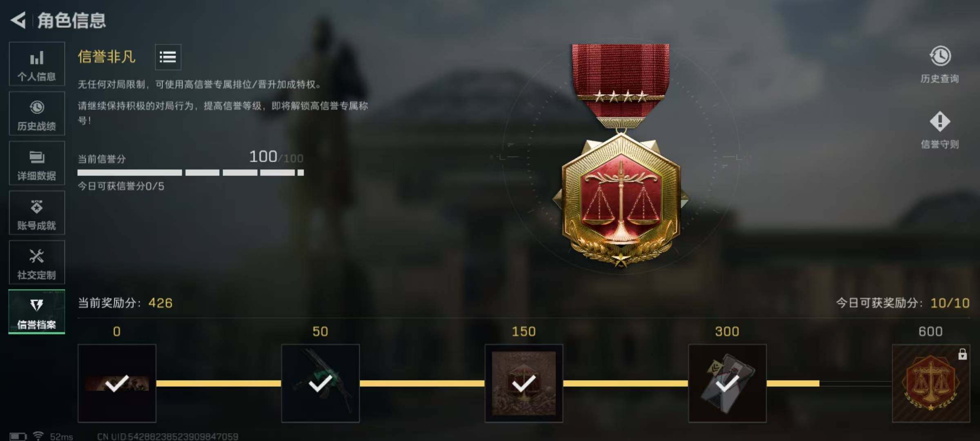980x441 pixels.
Task: Go back using the arrow beside 角色信息
Action: click(x=18, y=20)
